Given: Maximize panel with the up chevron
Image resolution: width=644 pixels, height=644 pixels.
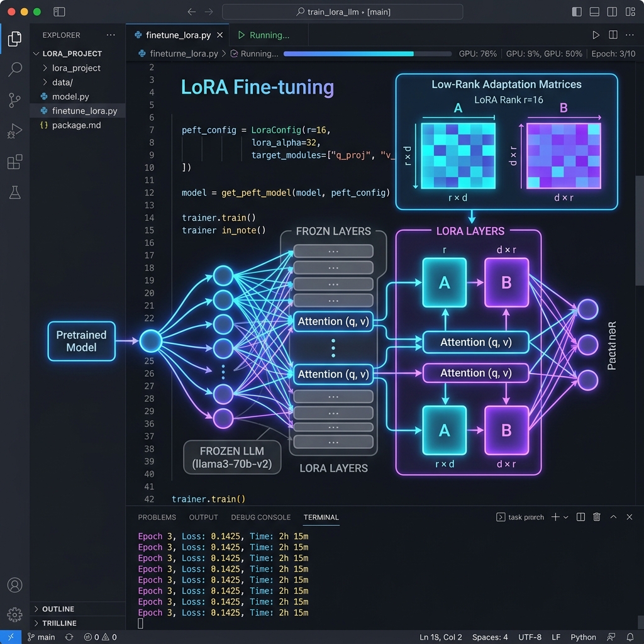Looking at the screenshot, I should pos(613,517).
